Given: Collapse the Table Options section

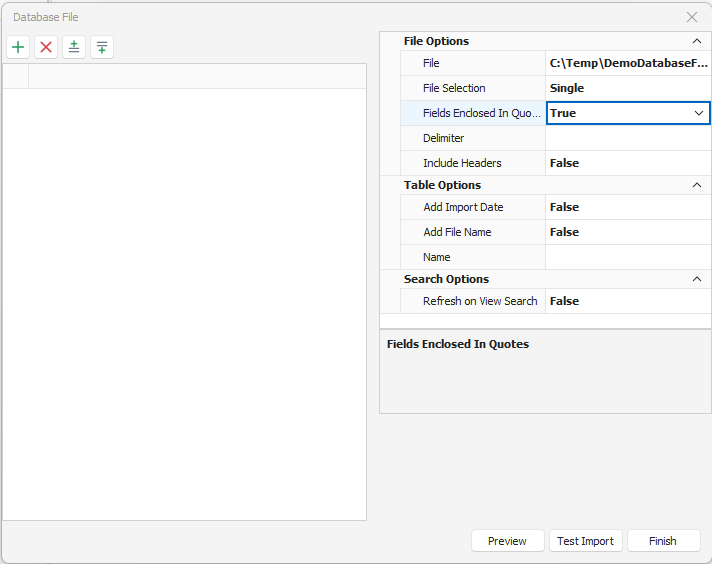Looking at the screenshot, I should pyautogui.click(x=697, y=185).
